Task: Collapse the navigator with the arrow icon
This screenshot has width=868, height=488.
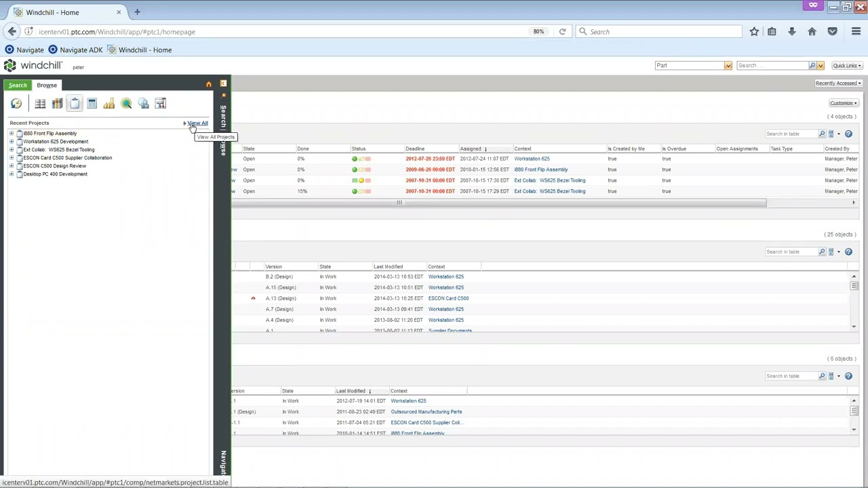Action: [223, 83]
